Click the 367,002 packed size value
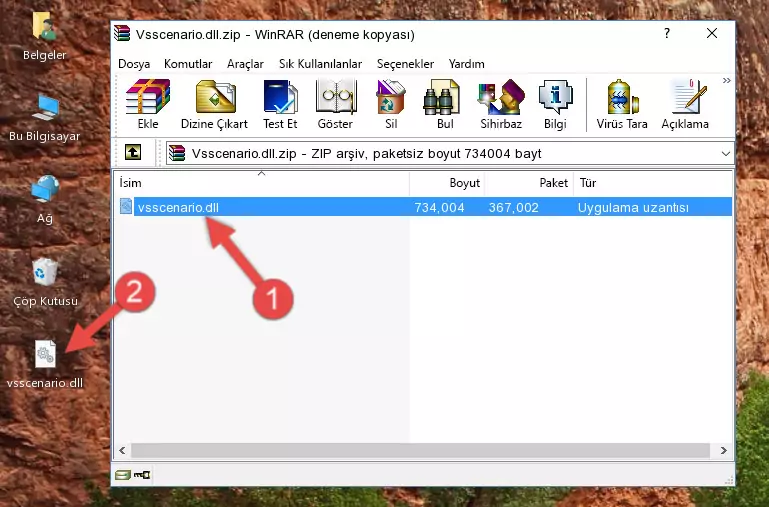 coord(513,207)
